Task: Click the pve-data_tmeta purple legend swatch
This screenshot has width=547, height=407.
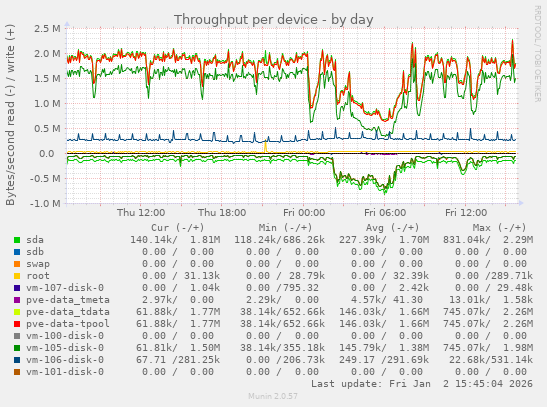Action: [17, 300]
